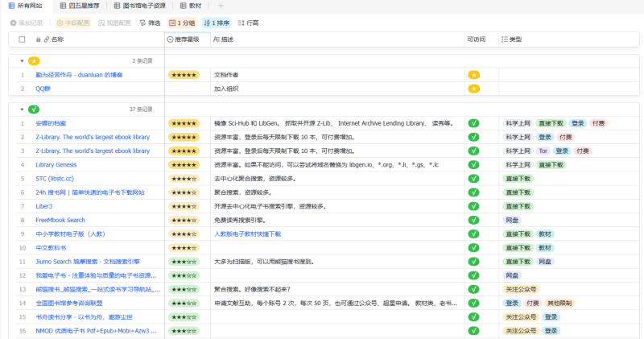Adjust 行高 row height
Viewport: 644px width, 339px height.
point(248,23)
